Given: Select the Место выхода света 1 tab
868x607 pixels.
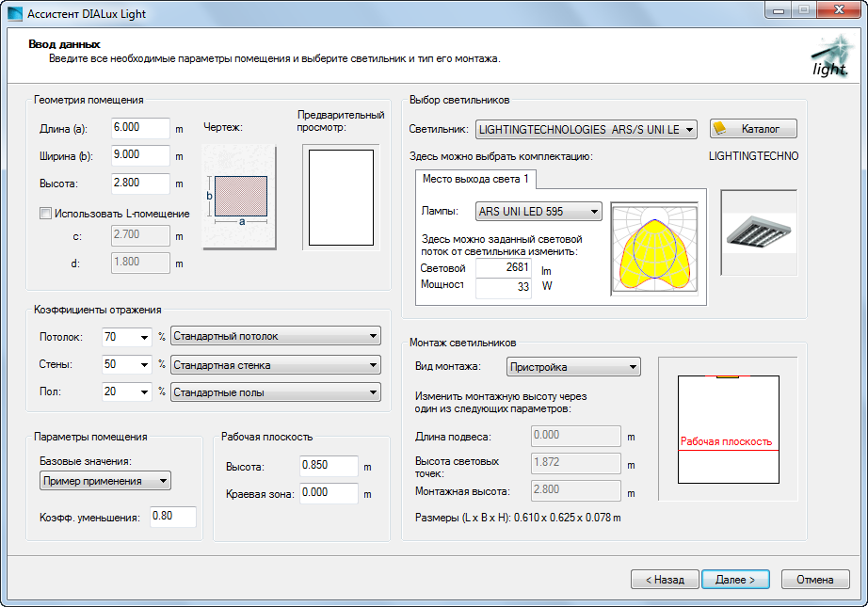Looking at the screenshot, I should [475, 179].
